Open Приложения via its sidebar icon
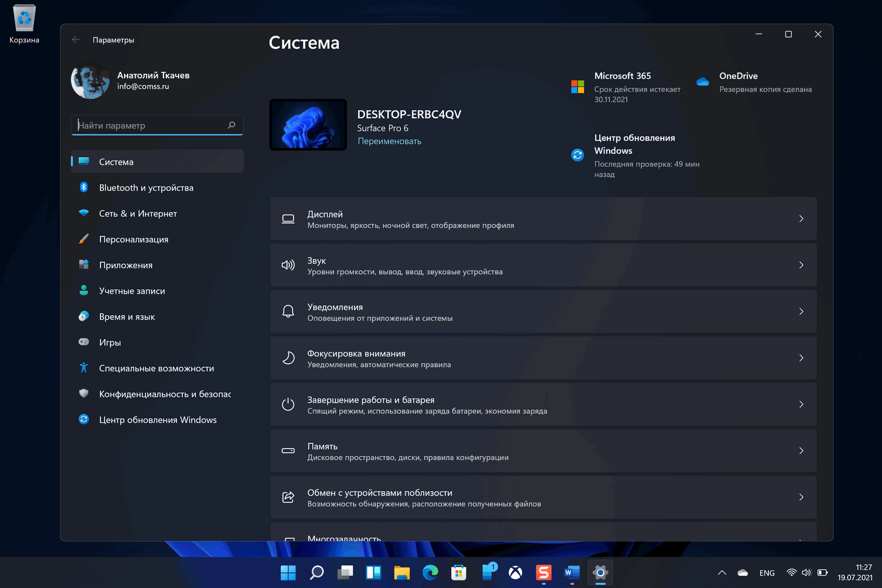Screen dimensions: 882x588 coord(83,265)
